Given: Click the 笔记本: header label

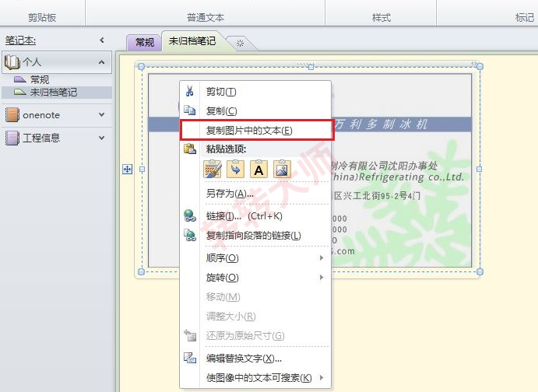Looking at the screenshot, I should pos(20,40).
